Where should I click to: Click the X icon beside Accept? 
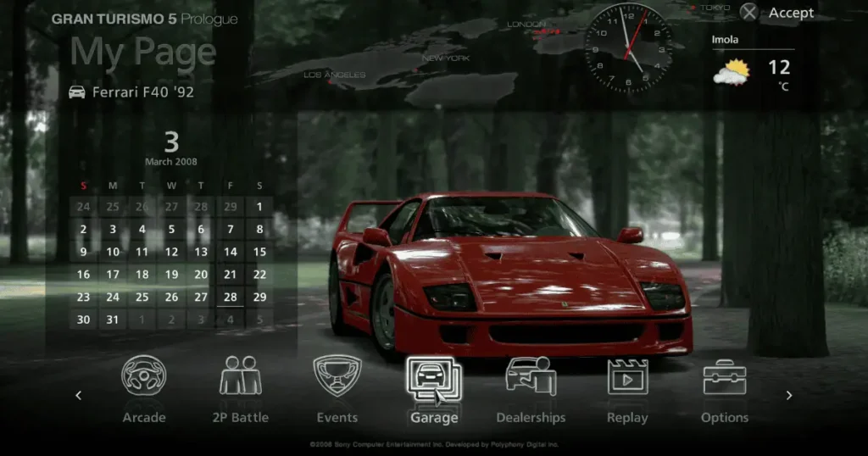748,12
